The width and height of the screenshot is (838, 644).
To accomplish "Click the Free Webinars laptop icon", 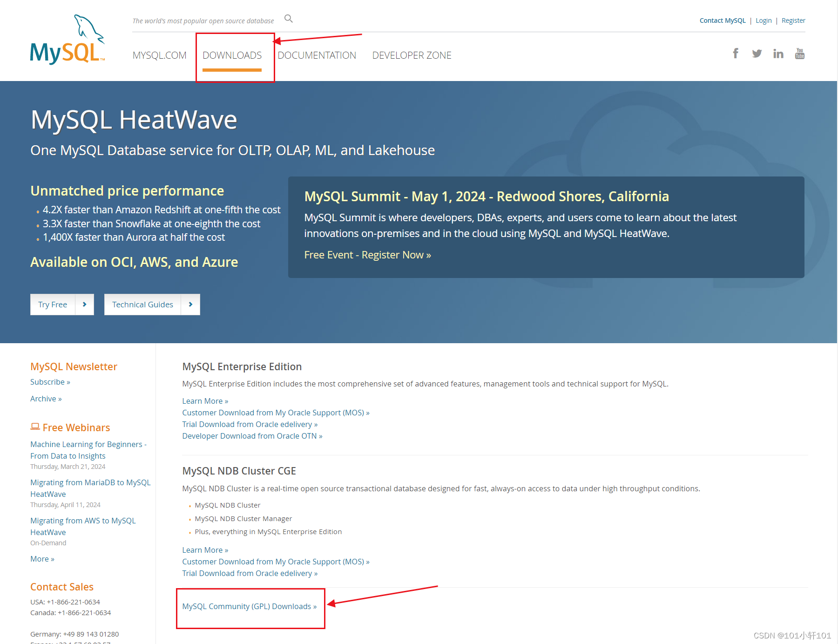I will coord(35,427).
